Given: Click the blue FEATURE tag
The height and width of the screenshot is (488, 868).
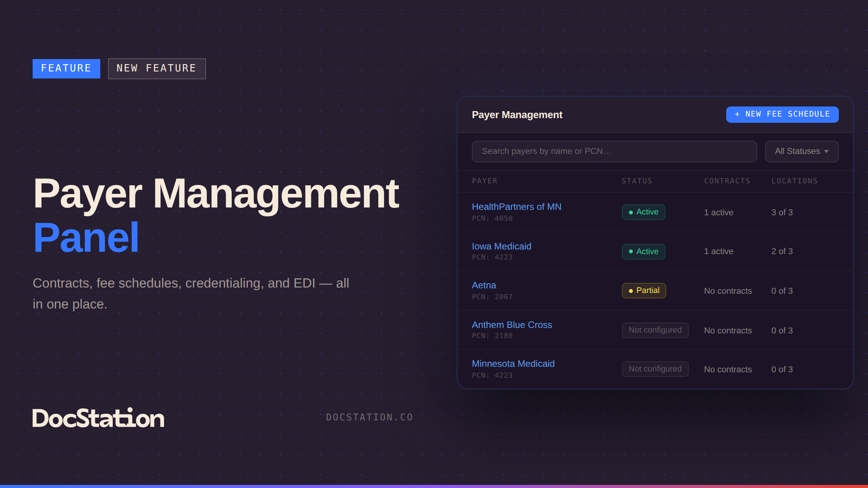Looking at the screenshot, I should 66,69.
